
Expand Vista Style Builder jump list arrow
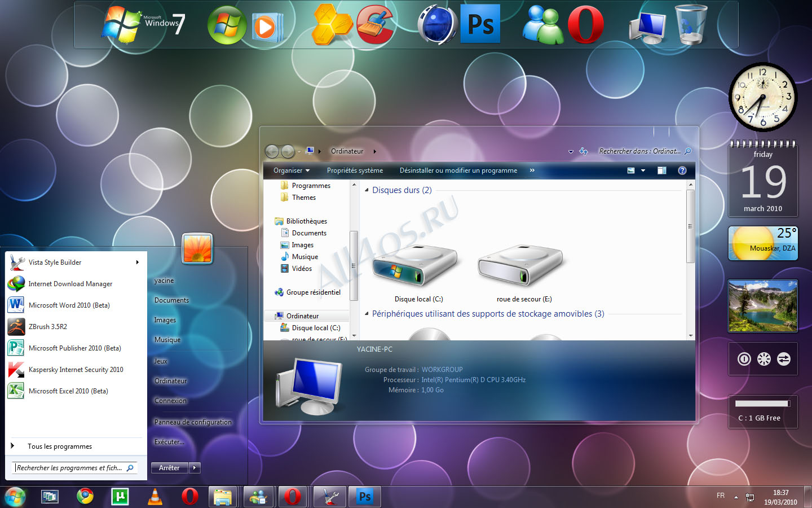point(137,262)
